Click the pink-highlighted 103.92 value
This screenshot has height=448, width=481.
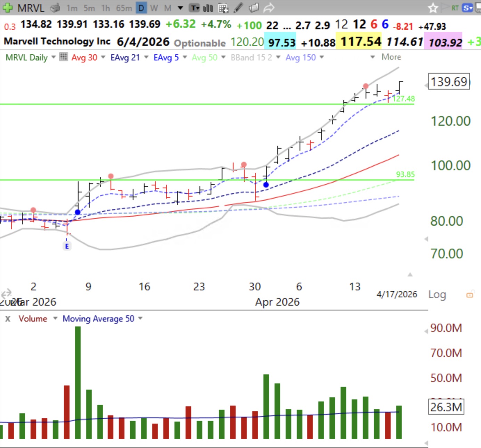point(445,43)
